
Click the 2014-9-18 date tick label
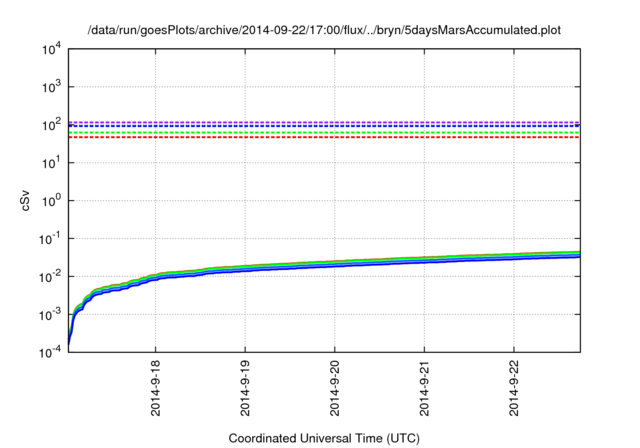[x=156, y=388]
